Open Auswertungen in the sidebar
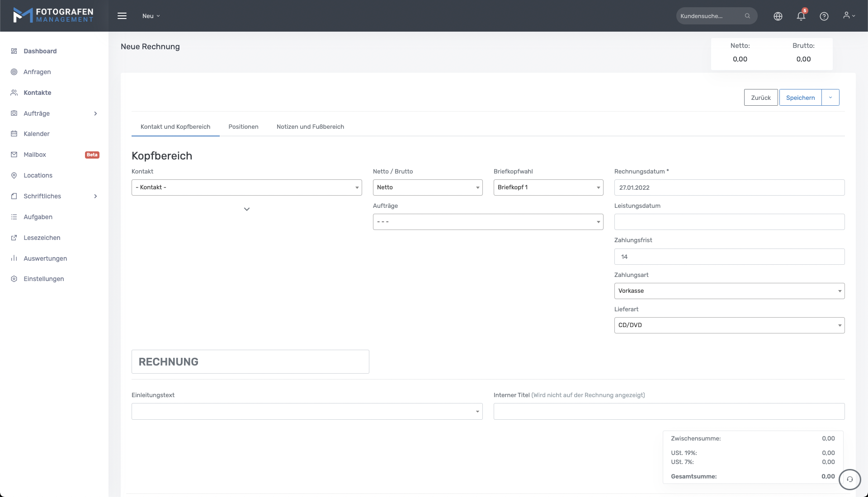 tap(45, 258)
